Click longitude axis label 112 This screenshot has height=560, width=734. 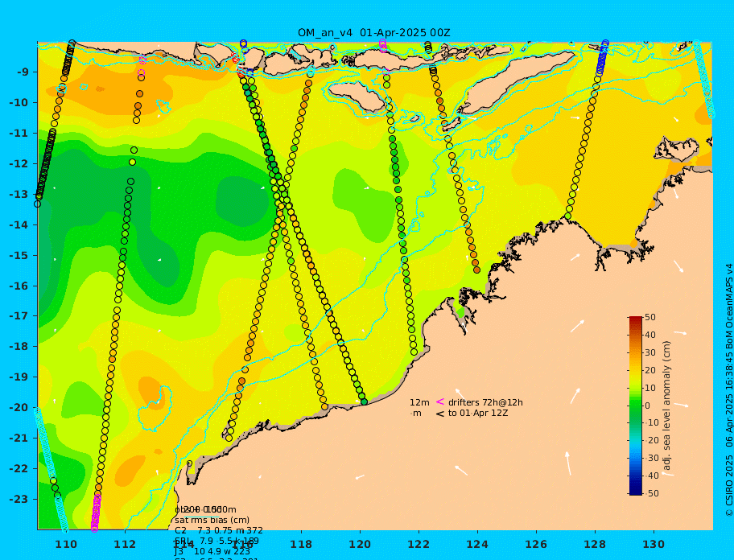coord(125,544)
